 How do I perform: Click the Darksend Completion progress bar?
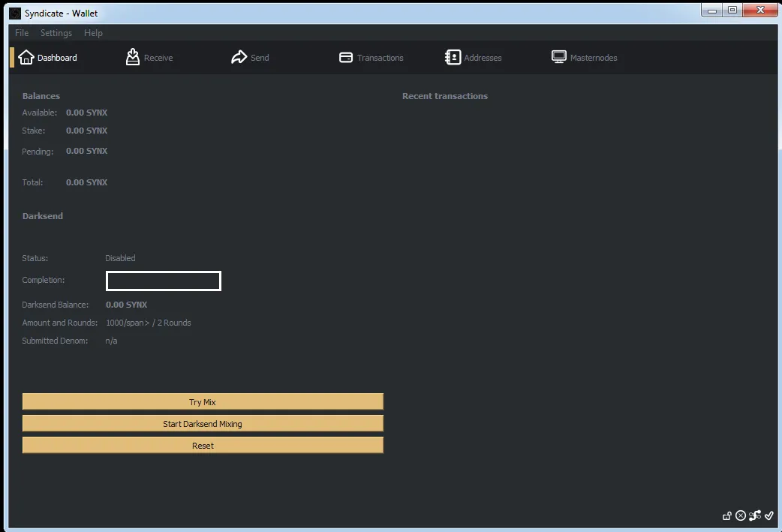click(x=164, y=281)
